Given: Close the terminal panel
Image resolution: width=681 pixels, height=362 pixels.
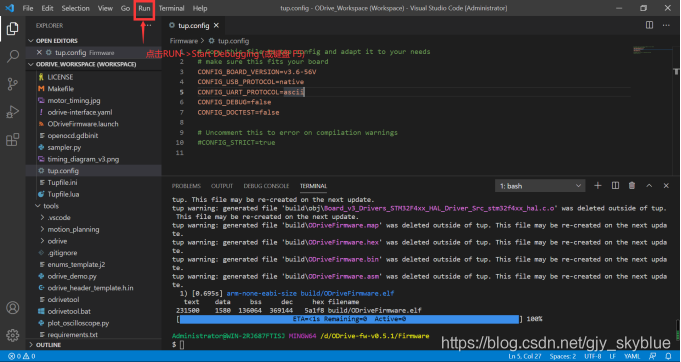Looking at the screenshot, I should pyautogui.click(x=666, y=186).
